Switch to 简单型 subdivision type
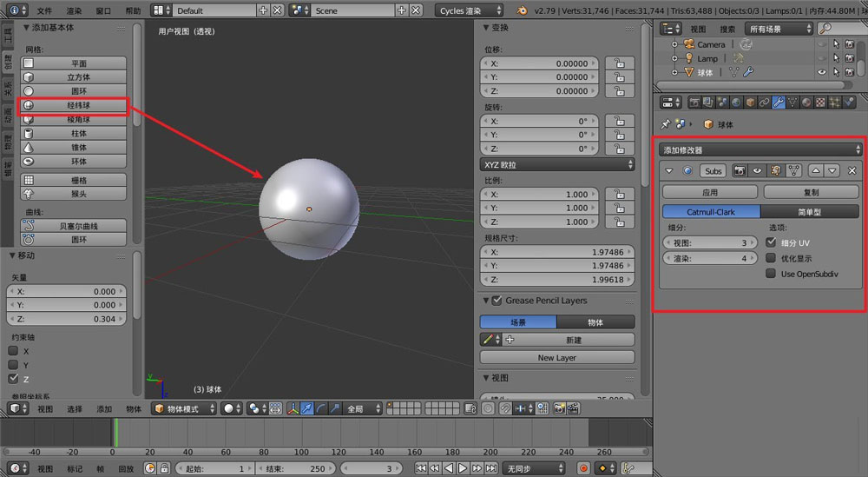This screenshot has height=477, width=868. (x=809, y=212)
